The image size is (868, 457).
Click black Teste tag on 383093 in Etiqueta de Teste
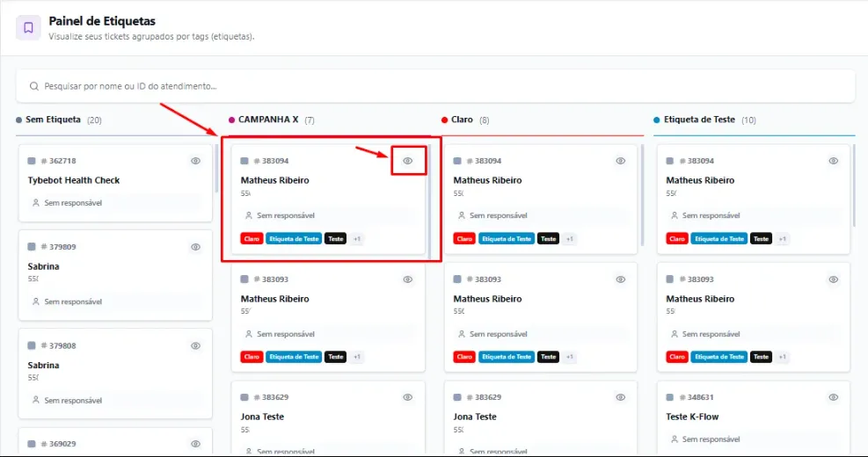point(762,357)
